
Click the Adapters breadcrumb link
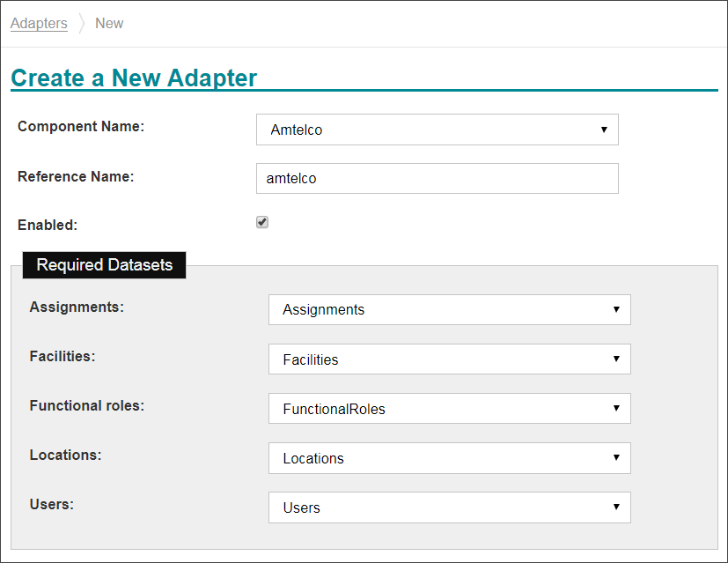pyautogui.click(x=39, y=24)
